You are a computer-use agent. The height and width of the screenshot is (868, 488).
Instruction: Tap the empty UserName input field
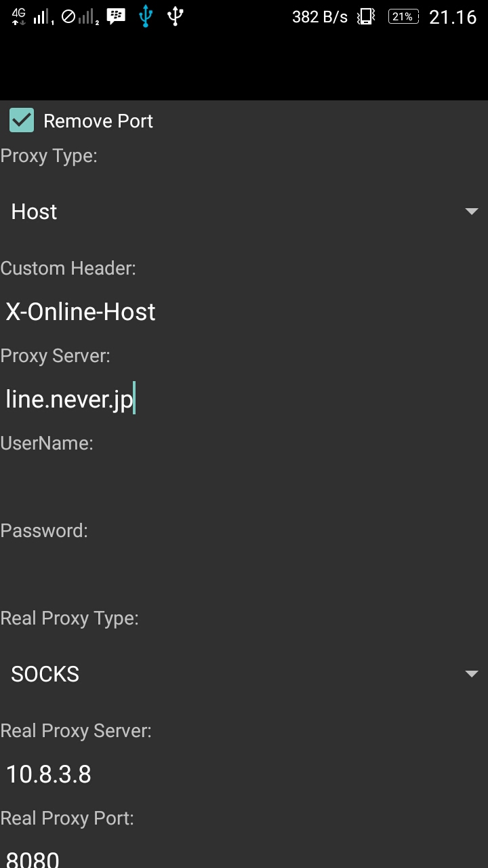[244, 486]
